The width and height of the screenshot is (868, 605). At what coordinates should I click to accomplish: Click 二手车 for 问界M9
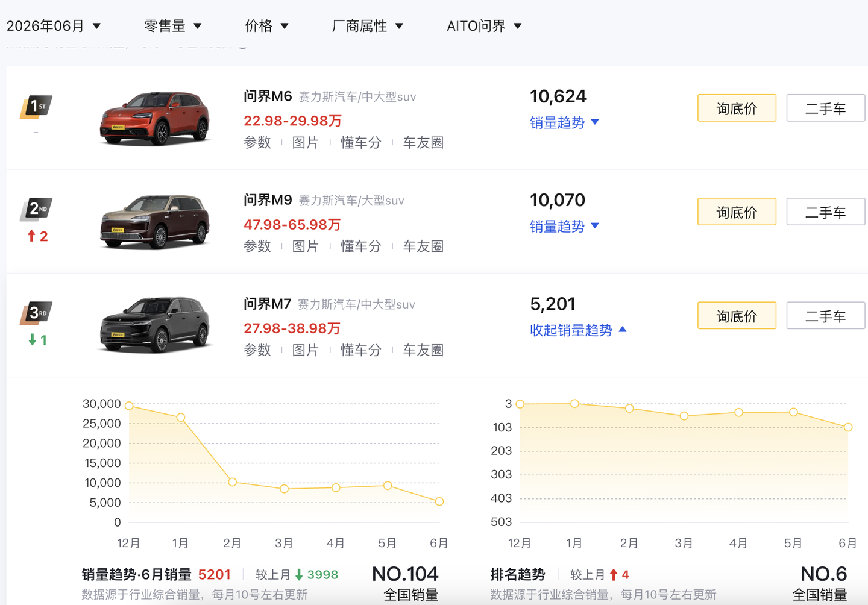pyautogui.click(x=826, y=212)
